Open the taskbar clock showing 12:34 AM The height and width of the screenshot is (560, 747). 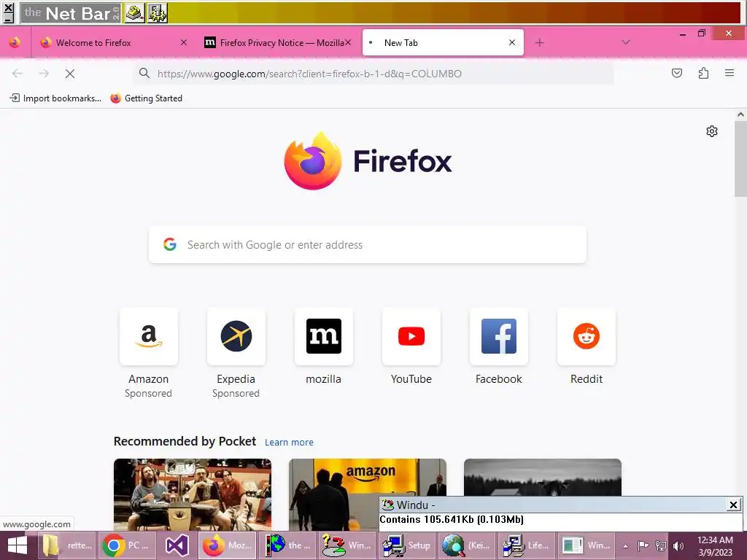click(x=715, y=546)
